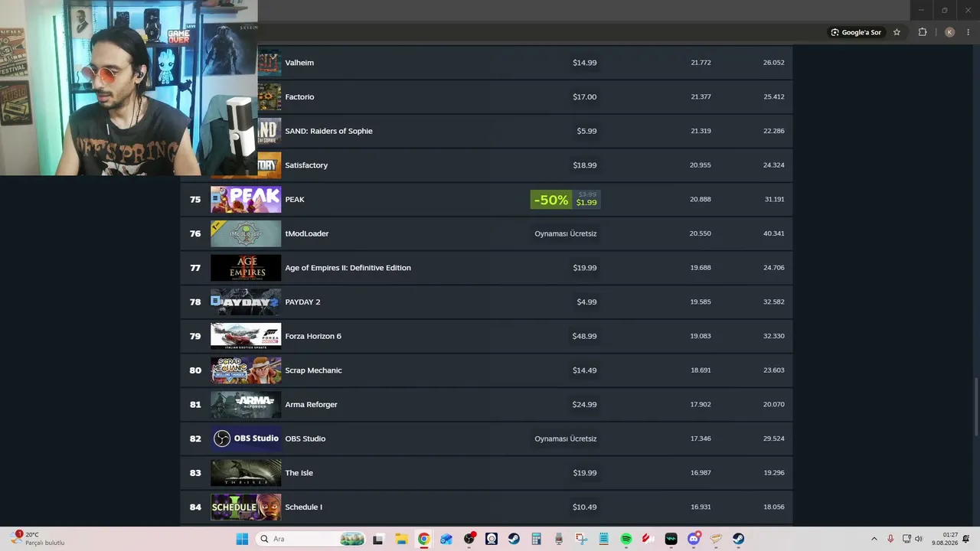
Task: Open the clock showing 01:27
Action: [x=945, y=539]
